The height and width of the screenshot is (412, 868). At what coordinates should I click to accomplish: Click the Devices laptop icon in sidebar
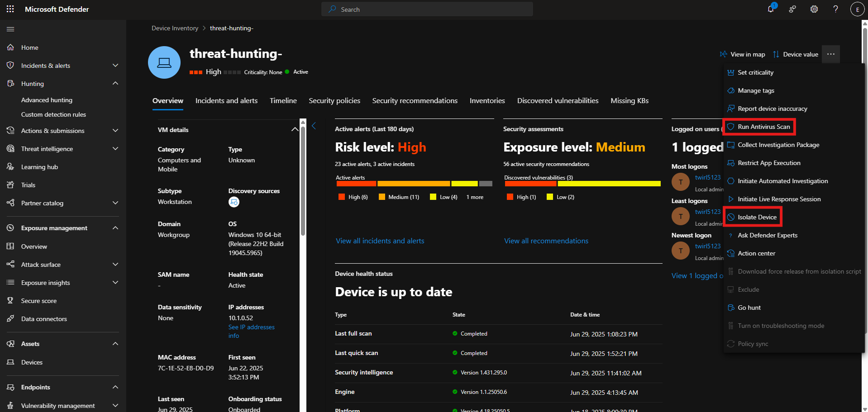[x=10, y=362]
